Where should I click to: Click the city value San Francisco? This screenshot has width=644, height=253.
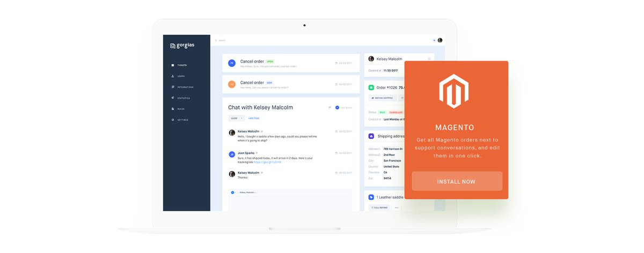[392, 160]
